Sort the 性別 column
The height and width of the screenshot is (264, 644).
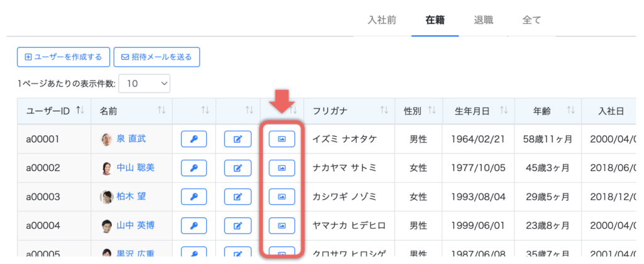click(431, 111)
